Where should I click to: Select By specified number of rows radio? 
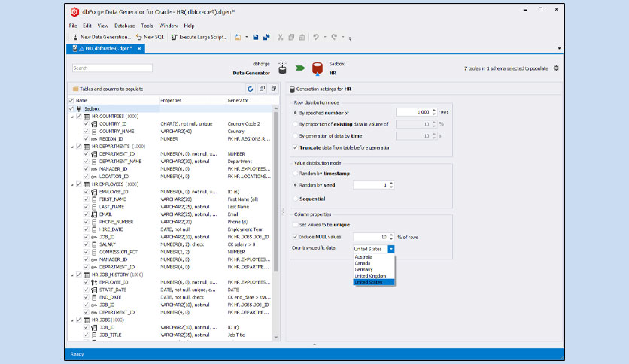pyautogui.click(x=296, y=113)
